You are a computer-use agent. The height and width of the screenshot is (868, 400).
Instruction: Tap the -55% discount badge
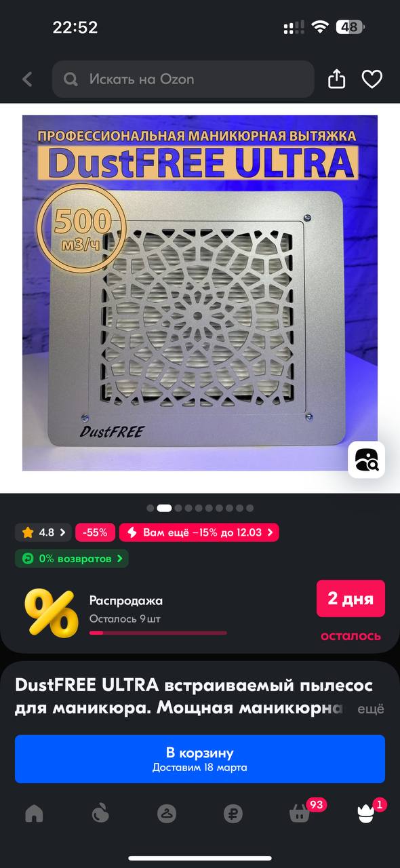[x=95, y=532]
